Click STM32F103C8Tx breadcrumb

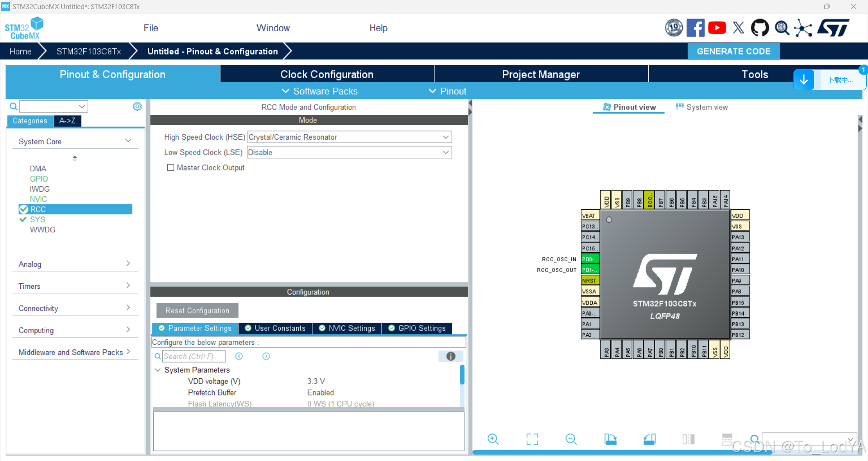point(89,51)
